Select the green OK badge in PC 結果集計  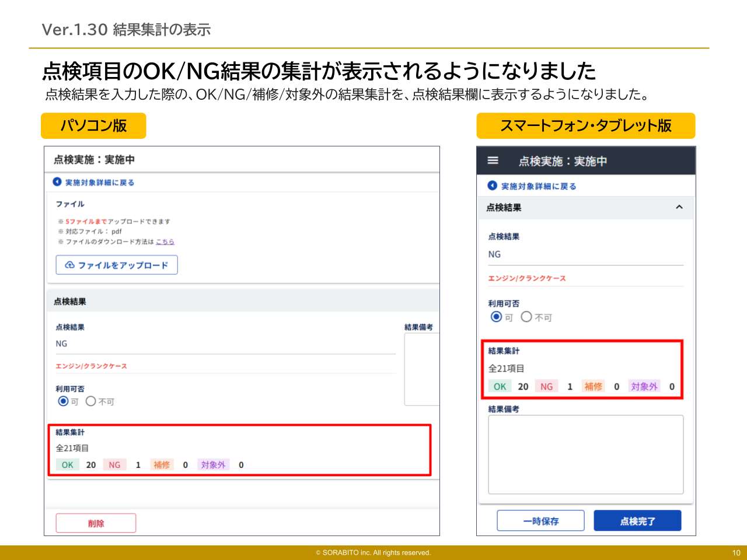[x=67, y=464]
